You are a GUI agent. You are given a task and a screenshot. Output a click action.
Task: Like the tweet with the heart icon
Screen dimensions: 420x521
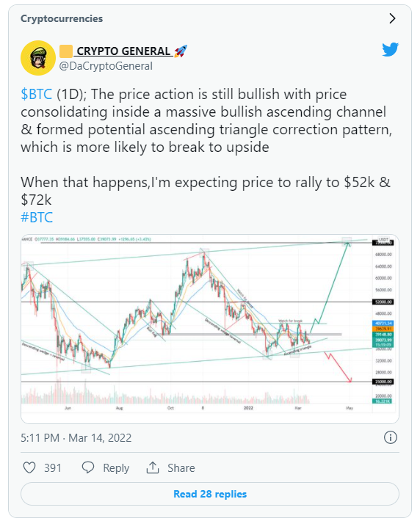(x=29, y=468)
